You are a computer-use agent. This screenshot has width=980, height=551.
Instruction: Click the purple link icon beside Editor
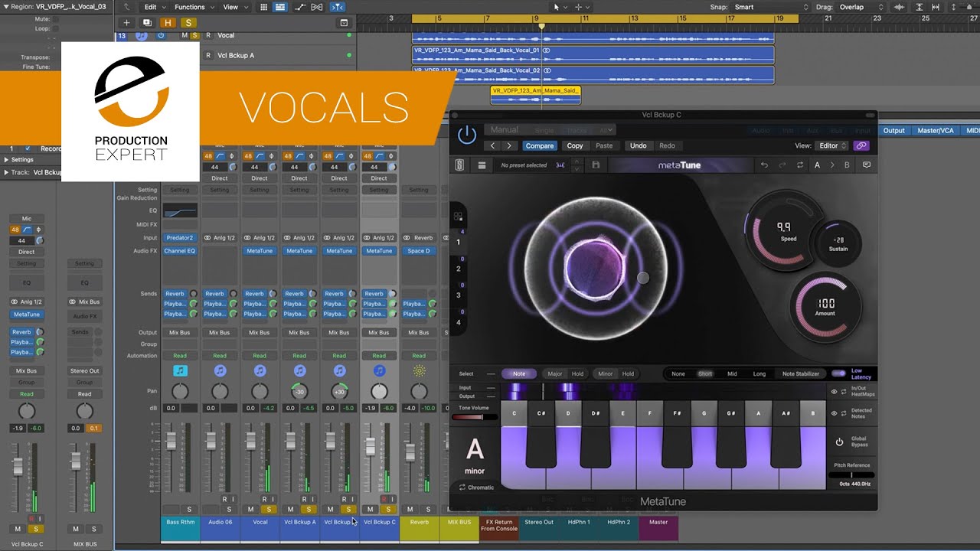[861, 145]
